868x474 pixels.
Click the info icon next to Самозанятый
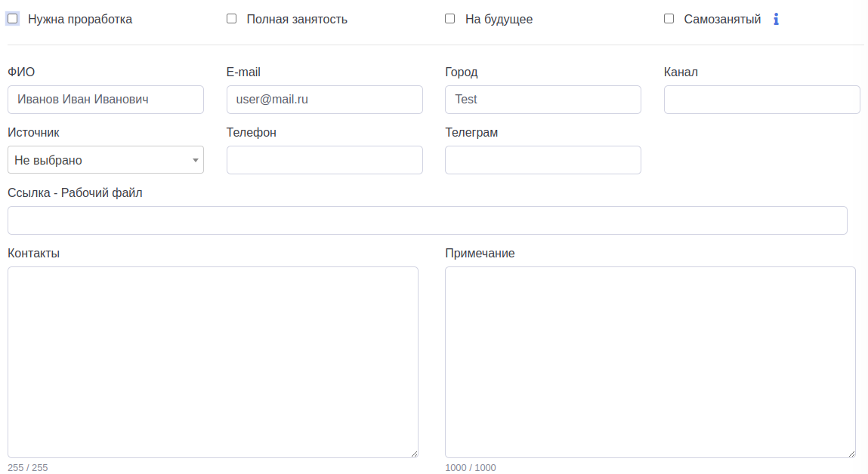(x=776, y=19)
